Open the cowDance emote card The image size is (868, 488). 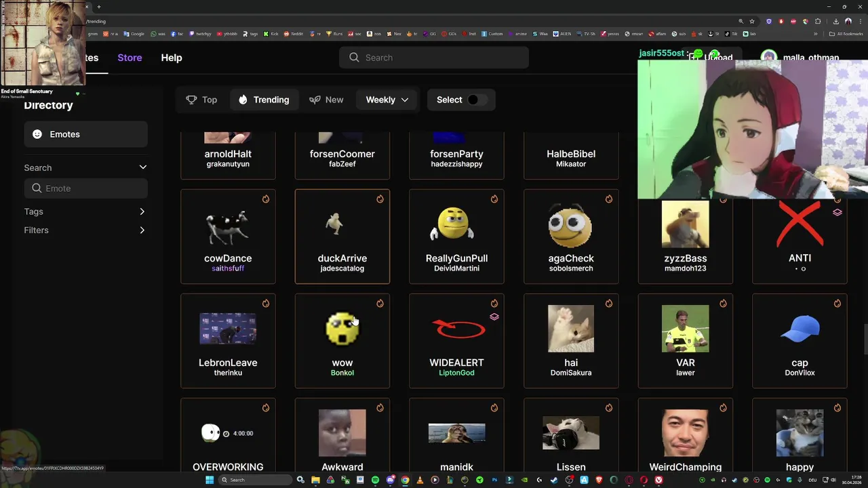click(228, 236)
